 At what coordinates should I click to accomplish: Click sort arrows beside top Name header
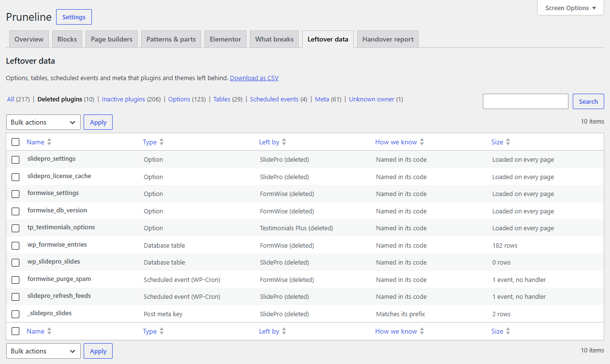coord(49,142)
